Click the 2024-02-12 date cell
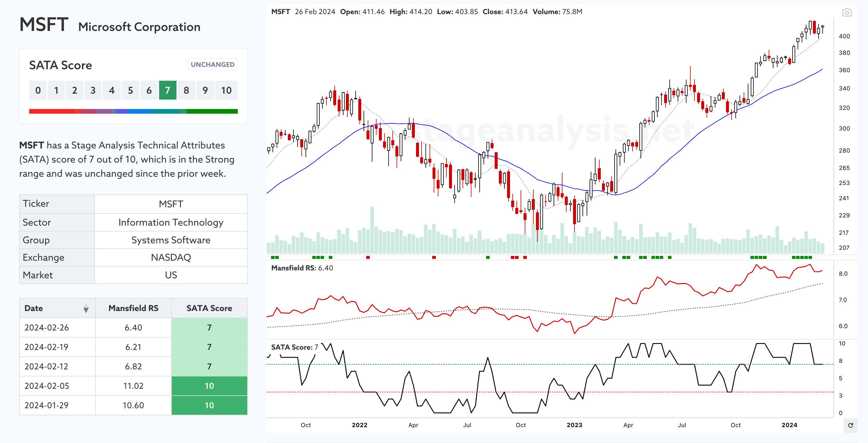The height and width of the screenshot is (443, 868). pos(58,366)
